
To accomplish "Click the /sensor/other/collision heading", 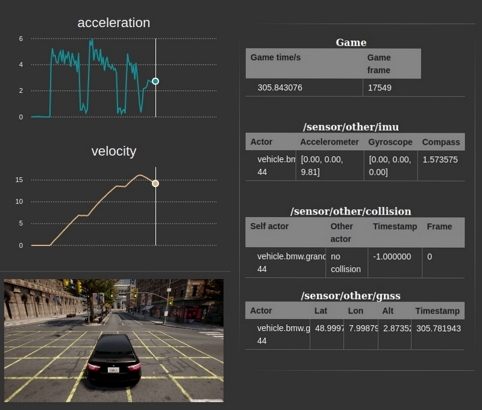I will tap(351, 211).
